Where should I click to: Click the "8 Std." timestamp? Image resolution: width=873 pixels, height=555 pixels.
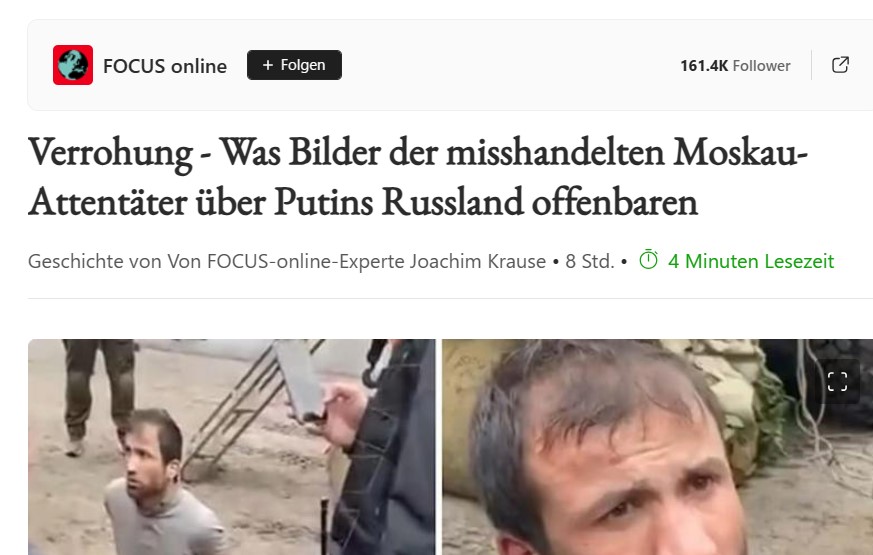click(x=590, y=261)
